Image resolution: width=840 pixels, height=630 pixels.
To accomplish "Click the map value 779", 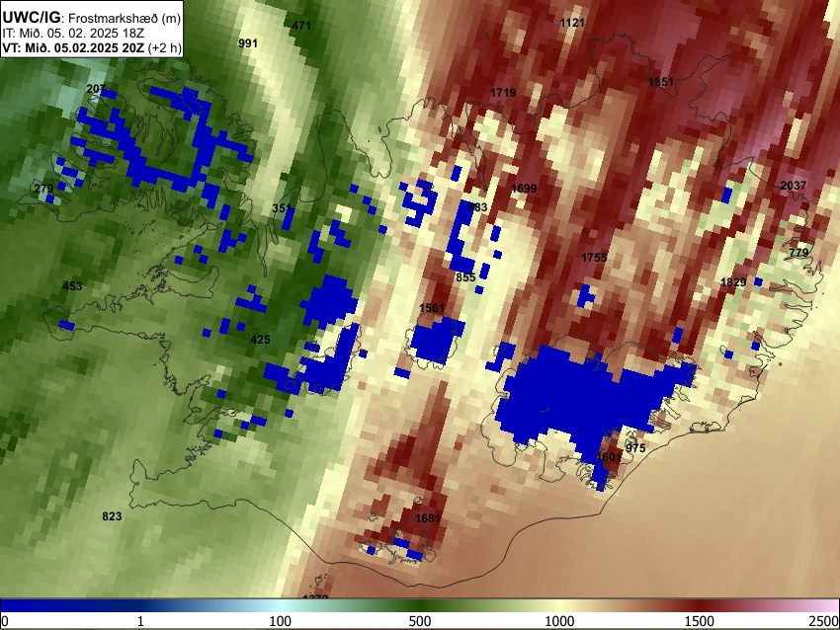I will click(798, 253).
